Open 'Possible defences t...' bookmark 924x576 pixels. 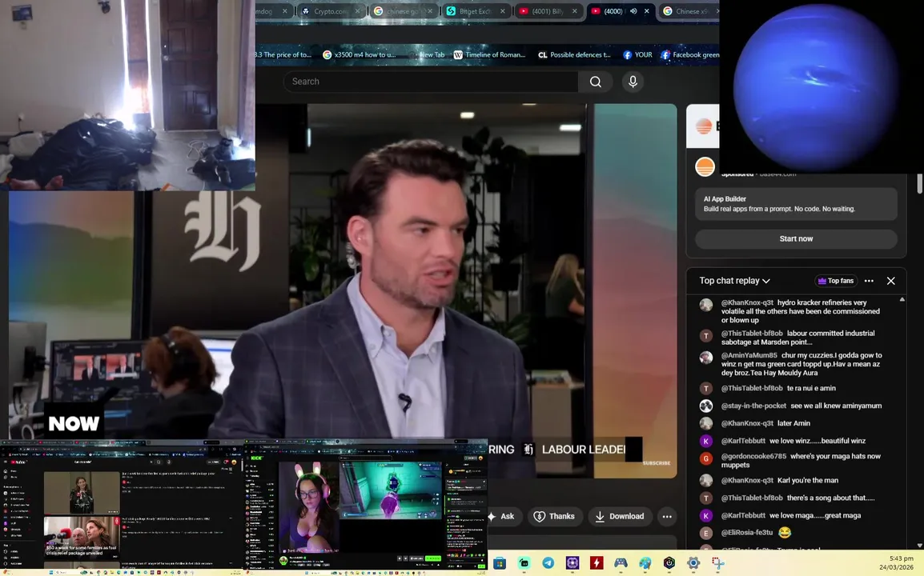[x=574, y=54]
